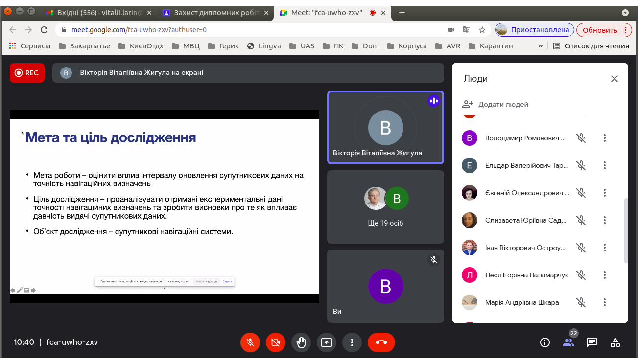This screenshot has height=364, width=638.
Task: Open the Ще 19 осіб tile
Action: (x=385, y=206)
